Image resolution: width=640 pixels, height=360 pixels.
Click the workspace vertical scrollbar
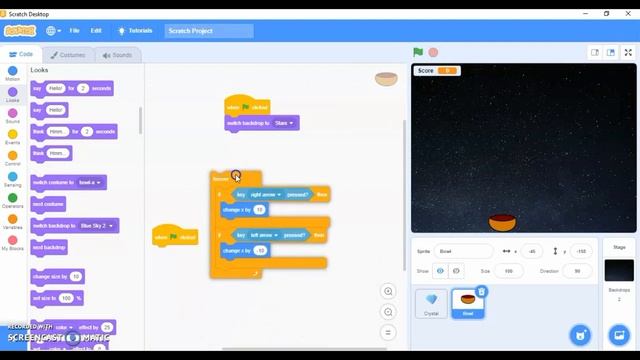coord(404,195)
